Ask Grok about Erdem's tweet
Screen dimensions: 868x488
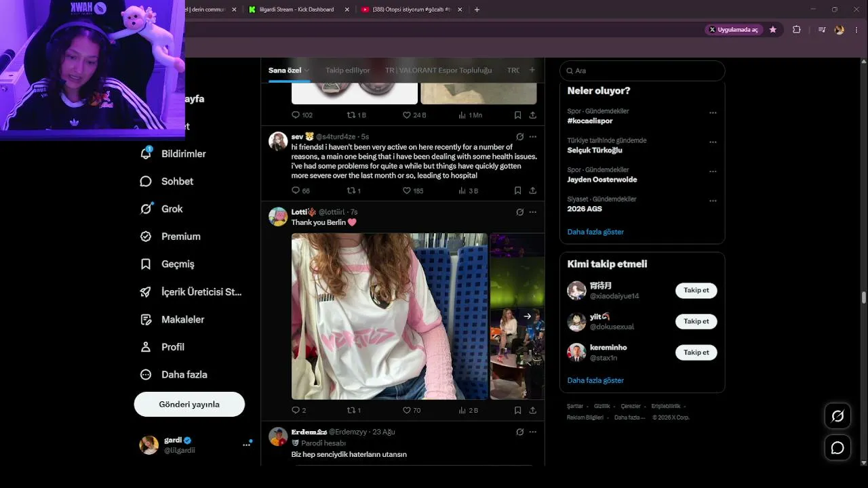coord(520,432)
